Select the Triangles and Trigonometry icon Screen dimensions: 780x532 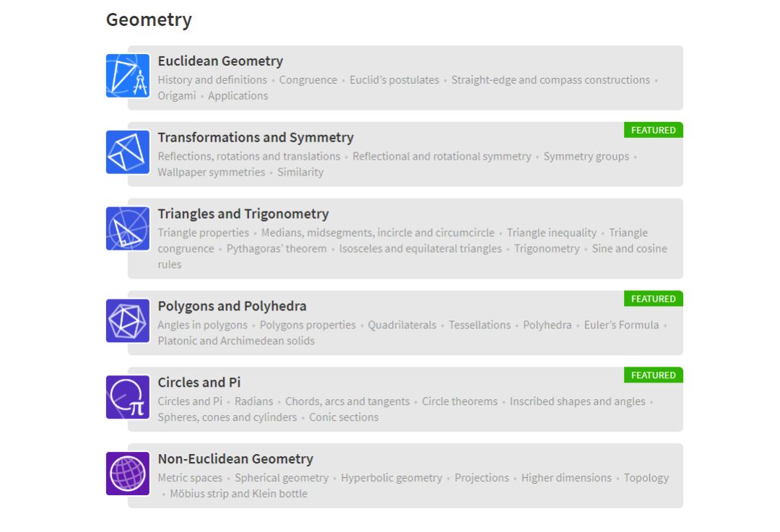(128, 229)
